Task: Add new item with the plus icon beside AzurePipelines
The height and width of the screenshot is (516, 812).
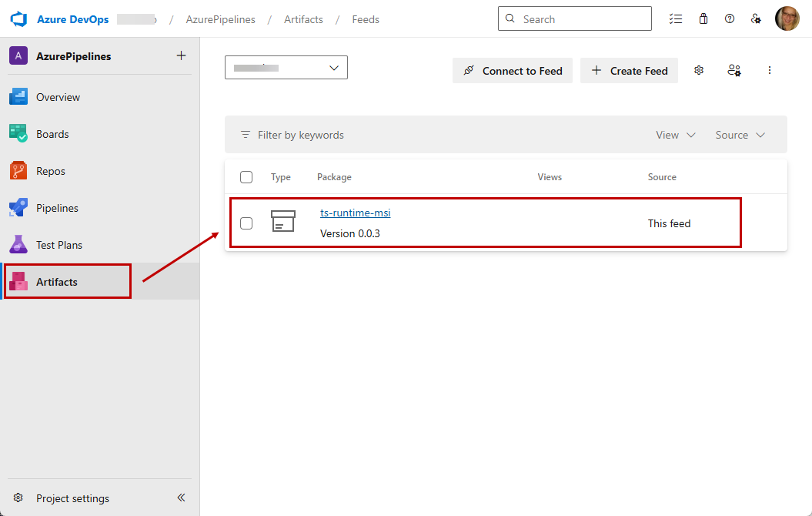Action: pyautogui.click(x=181, y=55)
